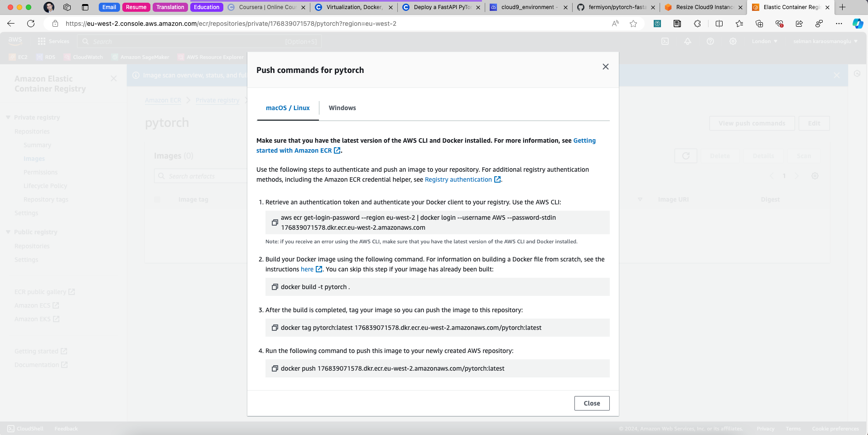Copy the docker tag pytorch:latest command
The height and width of the screenshot is (435, 868).
tap(275, 328)
